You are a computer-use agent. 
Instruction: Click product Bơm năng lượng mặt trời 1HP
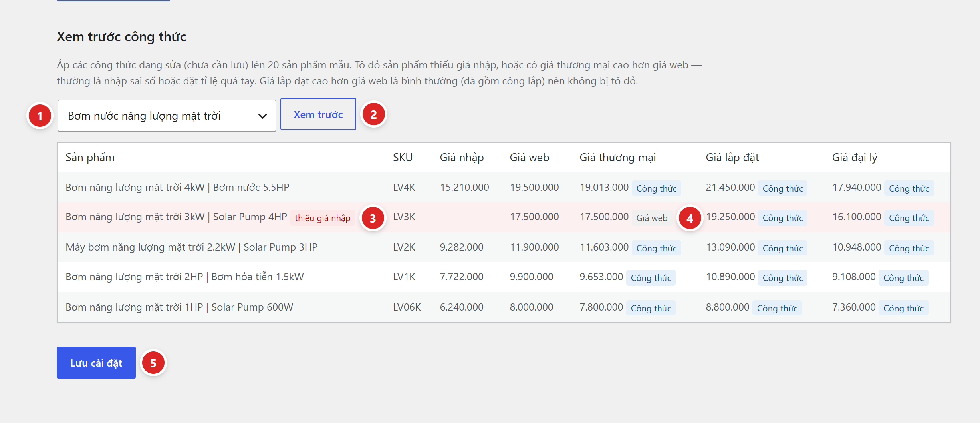coord(179,307)
